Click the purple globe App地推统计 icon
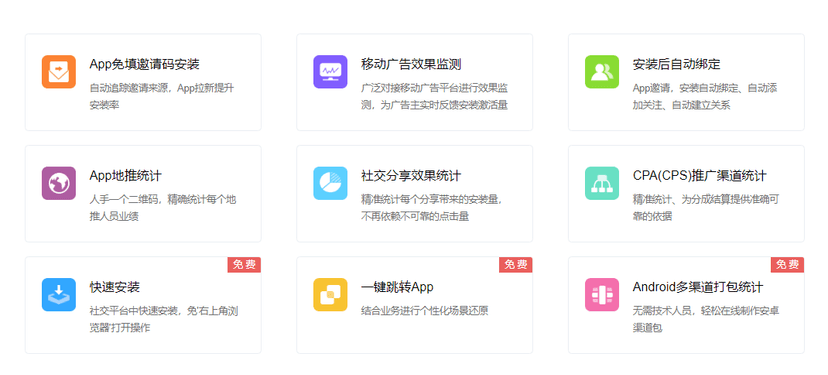The image size is (828, 375). tap(59, 183)
